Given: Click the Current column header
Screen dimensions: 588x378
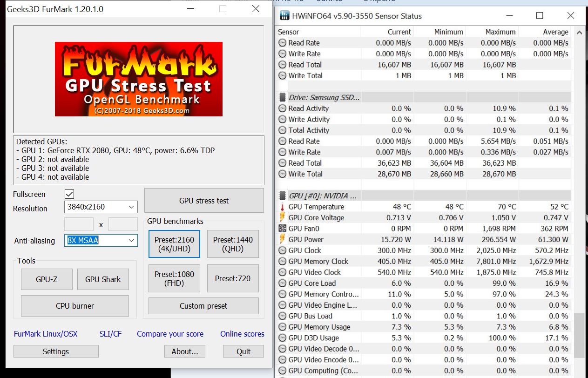Looking at the screenshot, I should 387,32.
